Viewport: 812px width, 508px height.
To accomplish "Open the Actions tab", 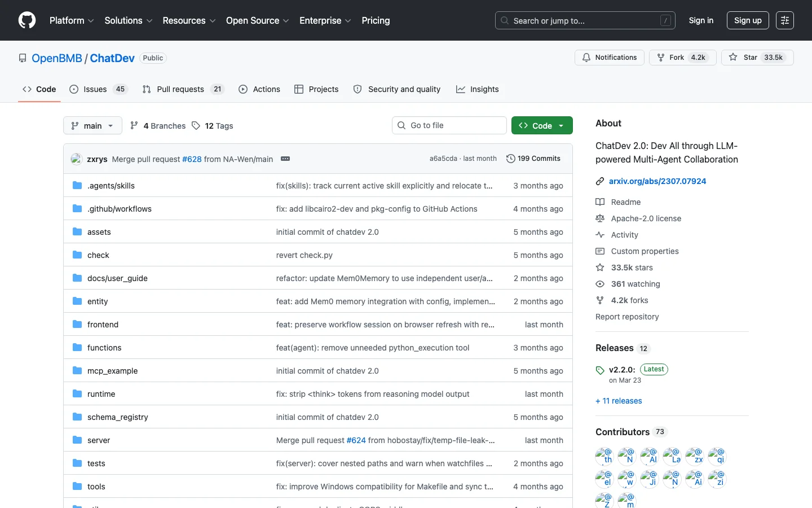I will 259,89.
